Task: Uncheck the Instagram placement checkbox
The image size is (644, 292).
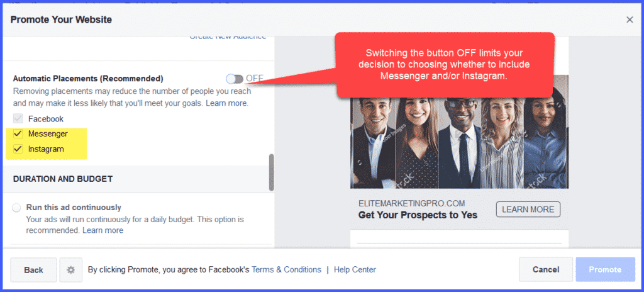Action: (x=18, y=149)
